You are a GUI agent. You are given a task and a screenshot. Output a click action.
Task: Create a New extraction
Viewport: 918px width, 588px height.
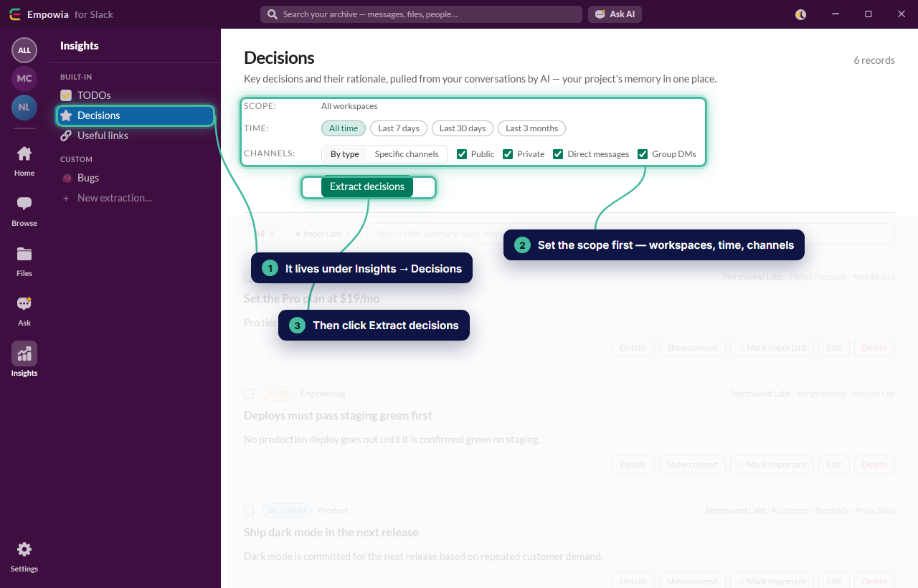(x=135, y=198)
